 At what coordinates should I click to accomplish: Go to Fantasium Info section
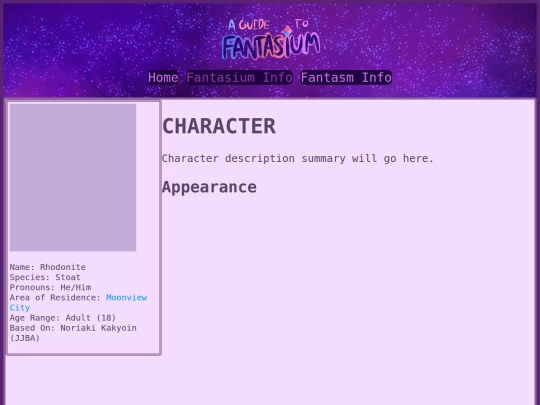tap(240, 77)
